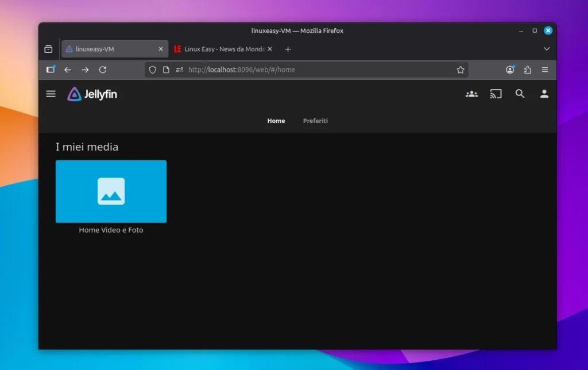
Task: Close the linuxeasy-VM tab
Action: (x=161, y=49)
